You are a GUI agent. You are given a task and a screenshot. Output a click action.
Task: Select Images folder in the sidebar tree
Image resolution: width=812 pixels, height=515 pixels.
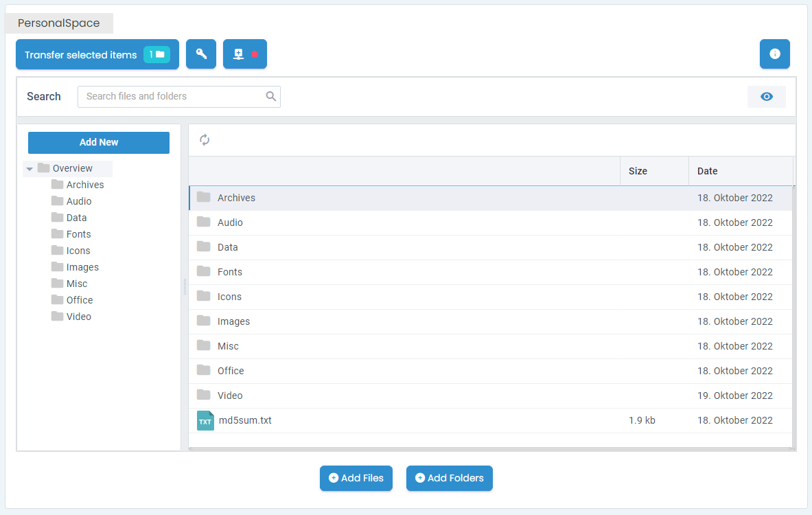pyautogui.click(x=82, y=267)
